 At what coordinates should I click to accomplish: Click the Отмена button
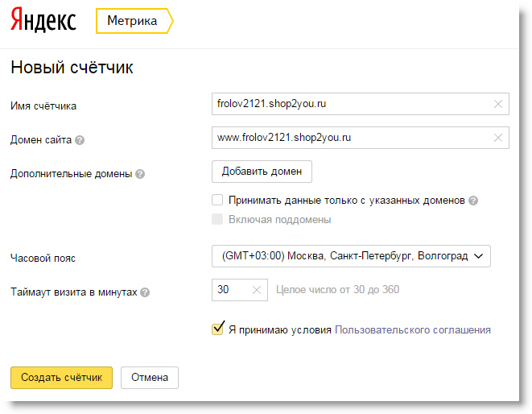(150, 377)
